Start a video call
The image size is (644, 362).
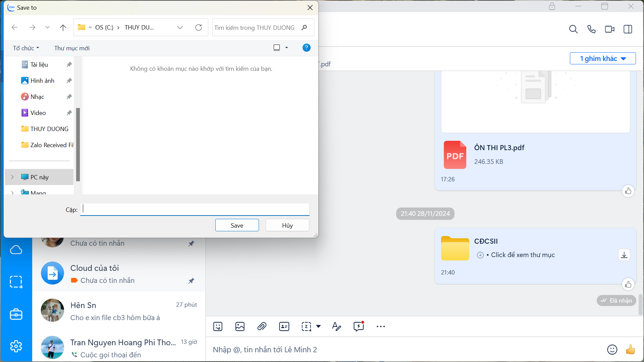(609, 29)
